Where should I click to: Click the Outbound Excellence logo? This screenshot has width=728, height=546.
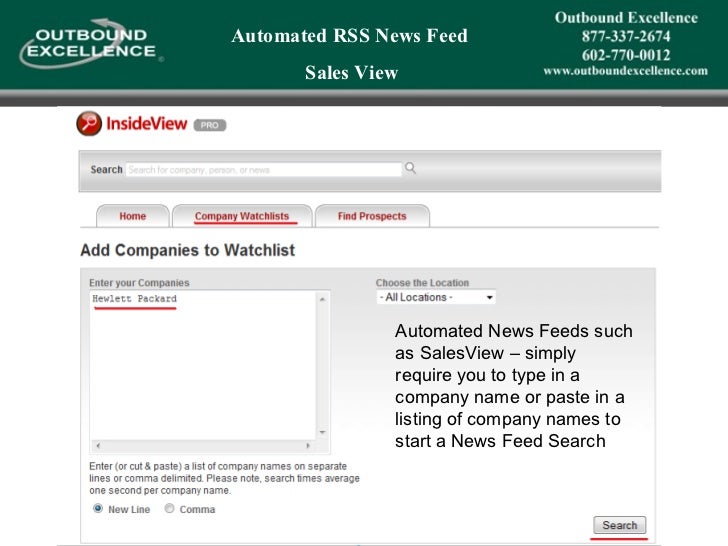(92, 44)
